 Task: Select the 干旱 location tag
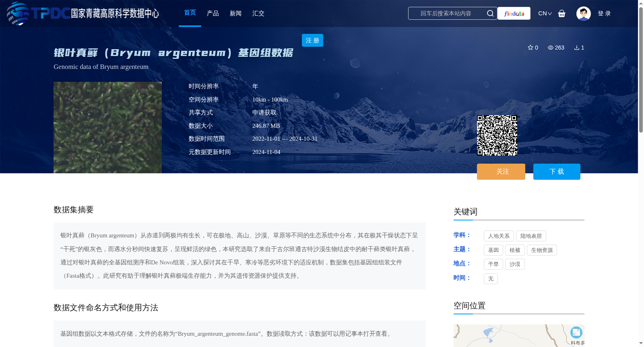[493, 264]
